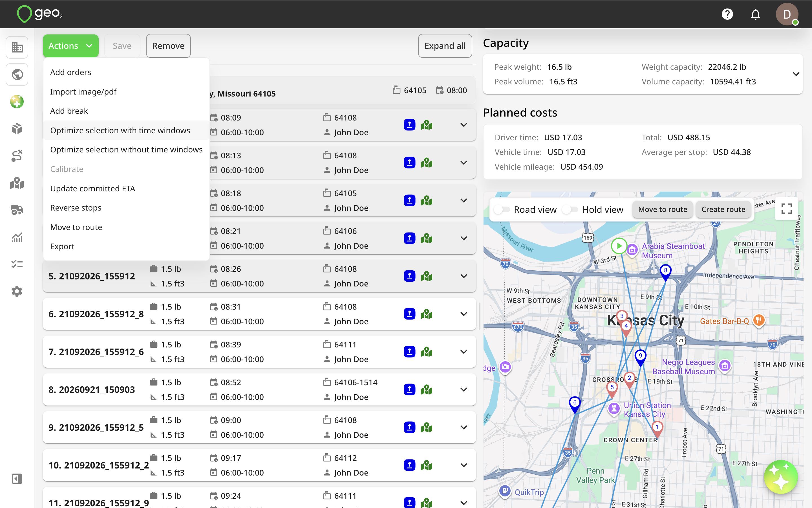812x508 pixels.
Task: Open the notifications bell
Action: click(755, 14)
